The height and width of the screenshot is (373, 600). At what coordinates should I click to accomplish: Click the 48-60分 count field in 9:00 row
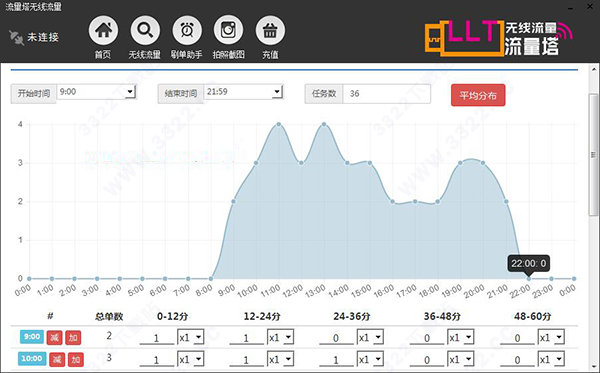517,338
